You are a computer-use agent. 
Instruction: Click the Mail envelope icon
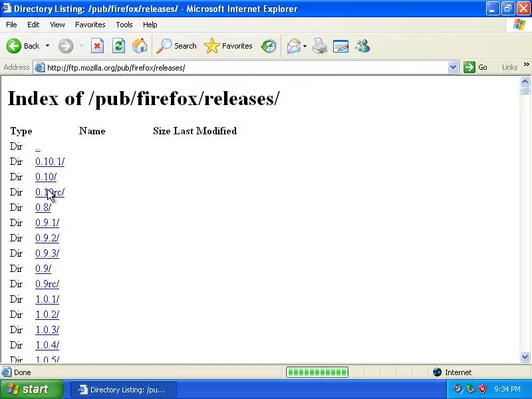click(x=294, y=46)
